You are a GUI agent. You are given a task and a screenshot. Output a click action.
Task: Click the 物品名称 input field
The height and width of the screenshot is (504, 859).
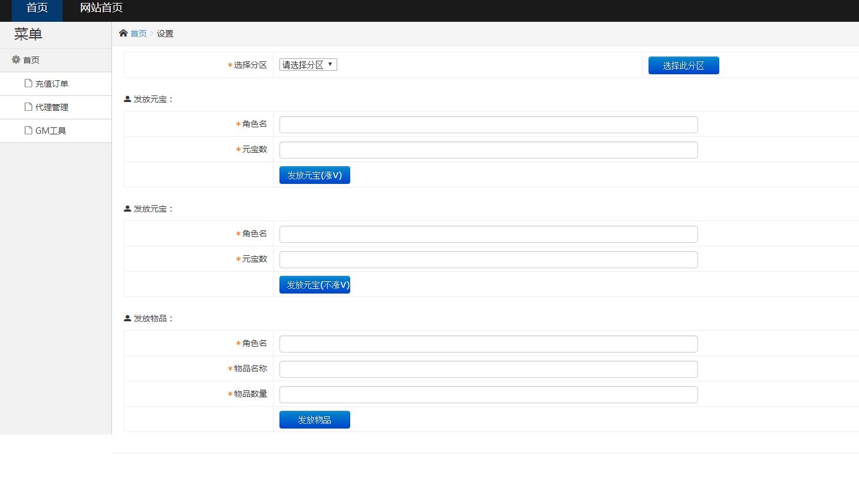point(488,369)
